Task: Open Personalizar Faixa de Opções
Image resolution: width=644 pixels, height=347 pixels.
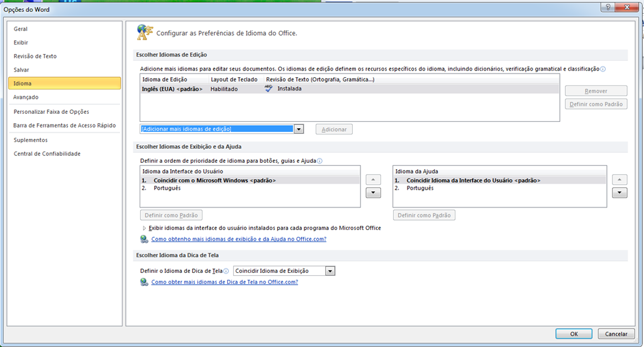Action: [x=52, y=112]
